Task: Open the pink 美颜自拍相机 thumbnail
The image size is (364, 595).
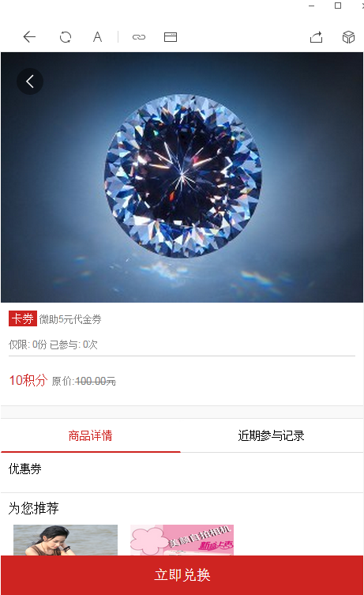Action: 182,540
